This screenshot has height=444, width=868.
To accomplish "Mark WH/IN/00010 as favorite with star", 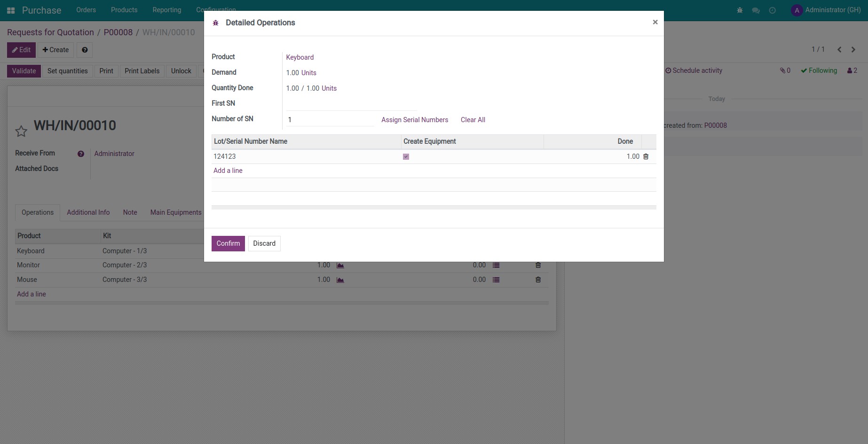I will (x=21, y=131).
